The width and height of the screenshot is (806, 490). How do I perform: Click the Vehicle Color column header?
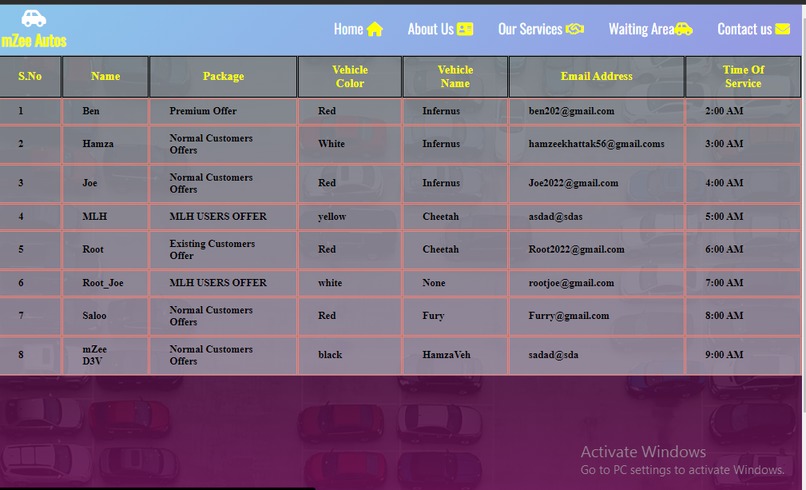coord(350,77)
